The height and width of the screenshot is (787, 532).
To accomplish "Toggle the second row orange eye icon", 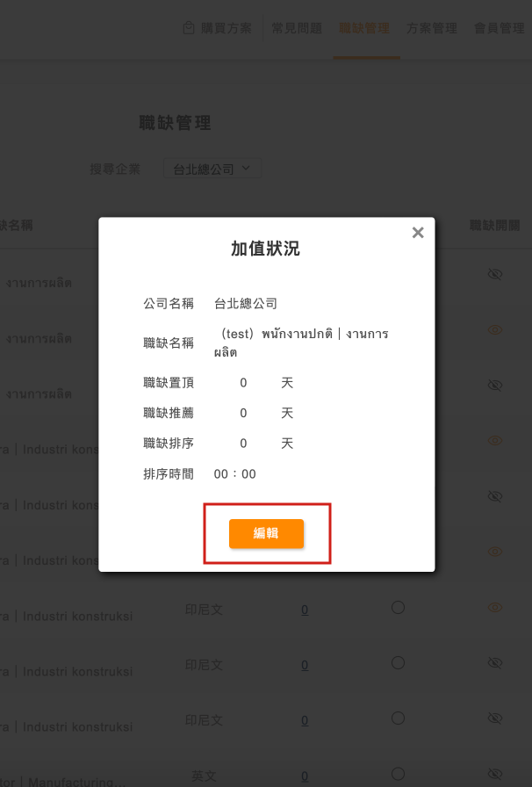I will pos(495,329).
